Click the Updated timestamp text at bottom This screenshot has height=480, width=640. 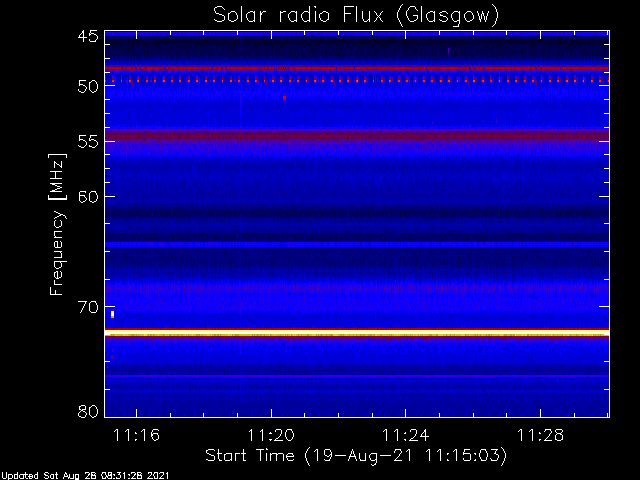pyautogui.click(x=85, y=476)
